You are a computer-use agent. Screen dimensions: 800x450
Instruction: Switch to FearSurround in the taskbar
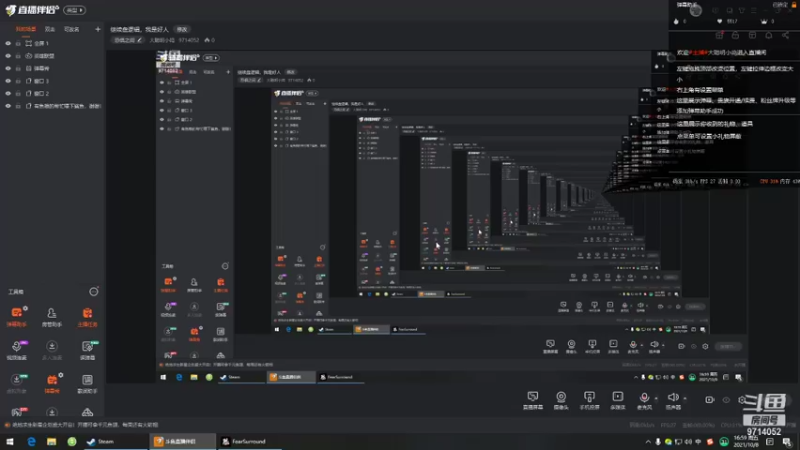coord(250,442)
